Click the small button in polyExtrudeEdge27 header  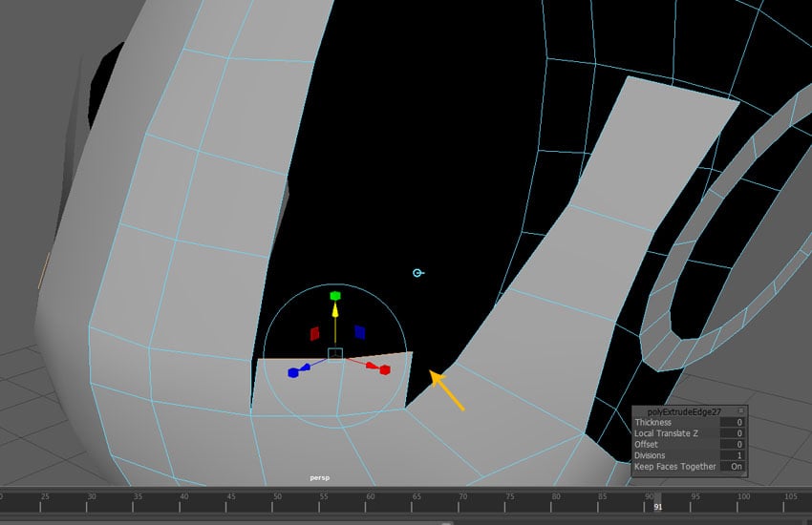[741, 410]
